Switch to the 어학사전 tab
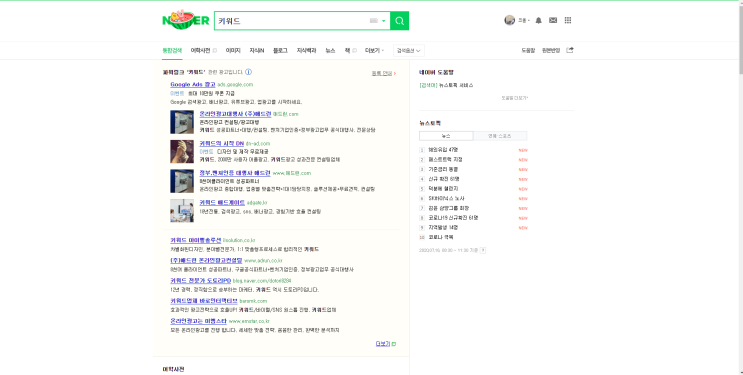The image size is (743, 375). tap(200, 50)
